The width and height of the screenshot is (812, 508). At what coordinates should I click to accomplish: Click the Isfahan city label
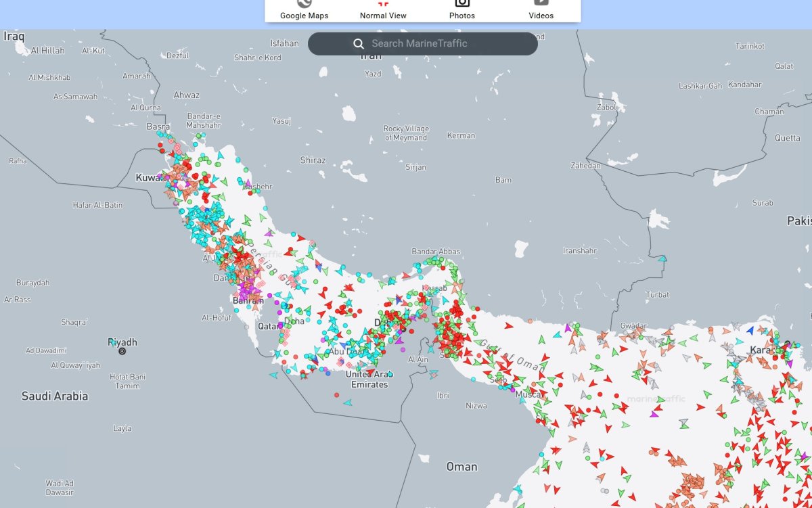(284, 43)
